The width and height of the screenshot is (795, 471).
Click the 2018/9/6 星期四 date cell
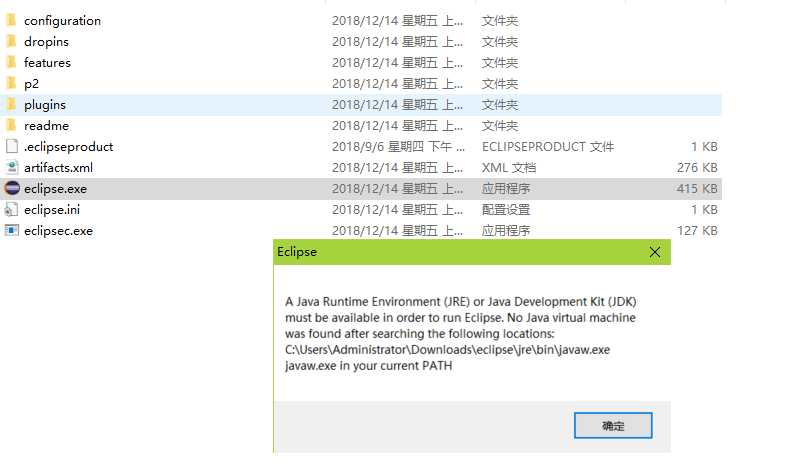tap(398, 147)
